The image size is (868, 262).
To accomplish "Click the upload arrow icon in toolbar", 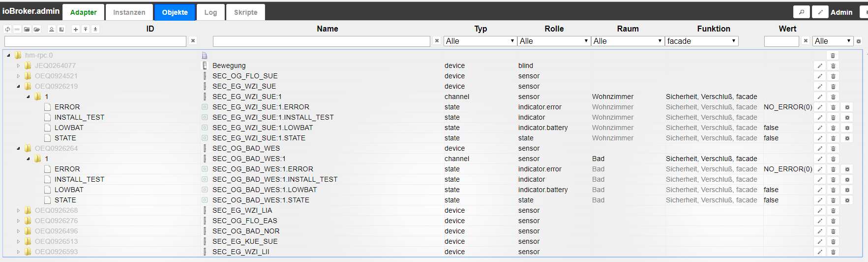I will click(x=86, y=30).
